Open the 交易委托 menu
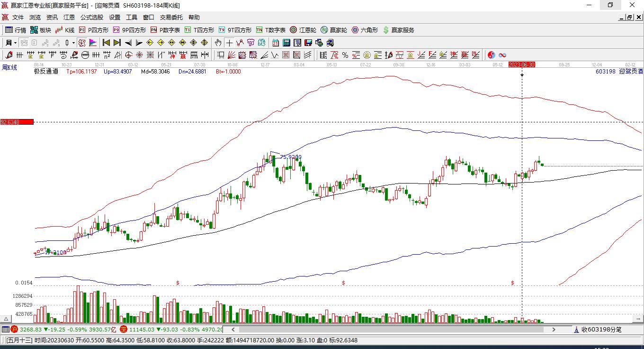This screenshot has height=349, width=644. pyautogui.click(x=171, y=18)
